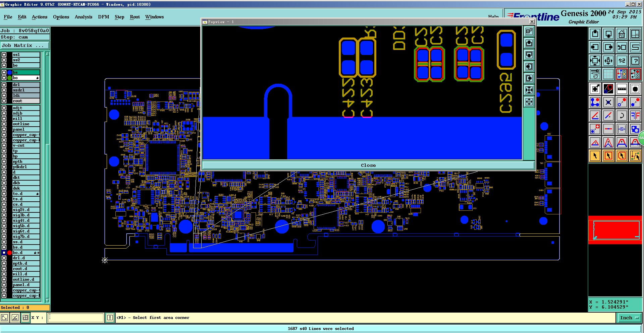Open the wrench and palette settings icon
This screenshot has width=644, height=333.
(x=595, y=74)
